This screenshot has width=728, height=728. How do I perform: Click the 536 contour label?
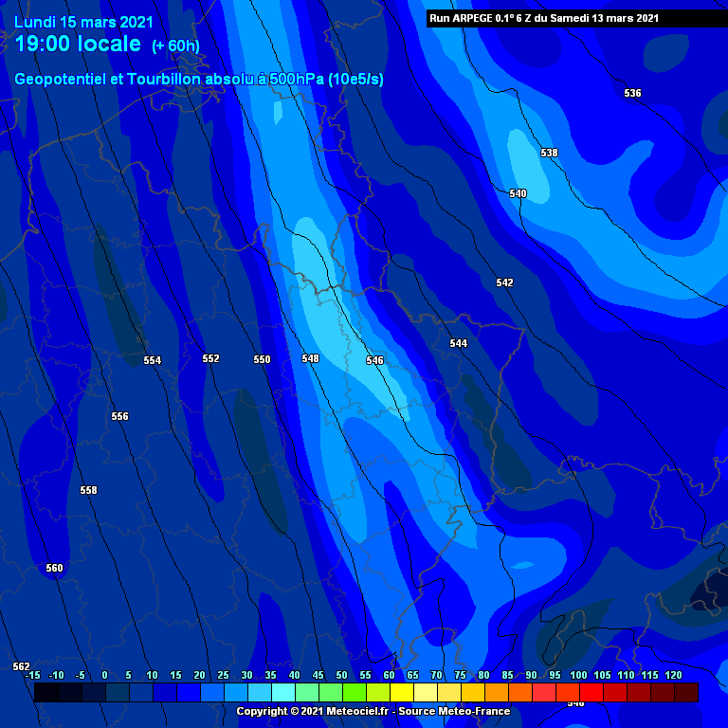(632, 93)
